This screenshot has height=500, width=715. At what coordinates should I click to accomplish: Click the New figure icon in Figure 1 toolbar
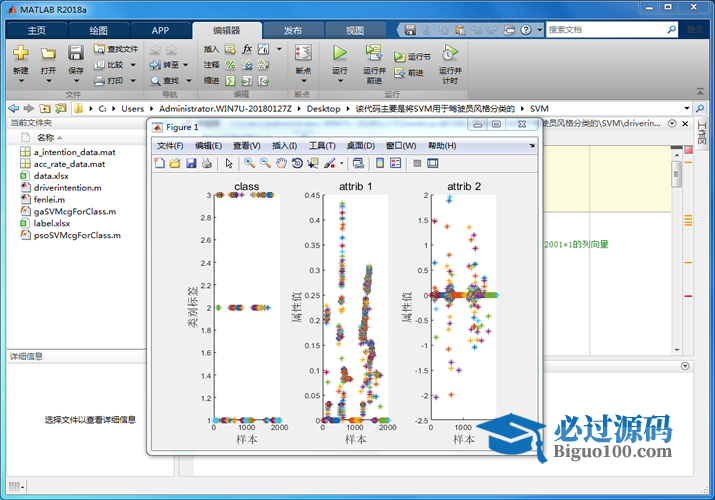pos(159,163)
